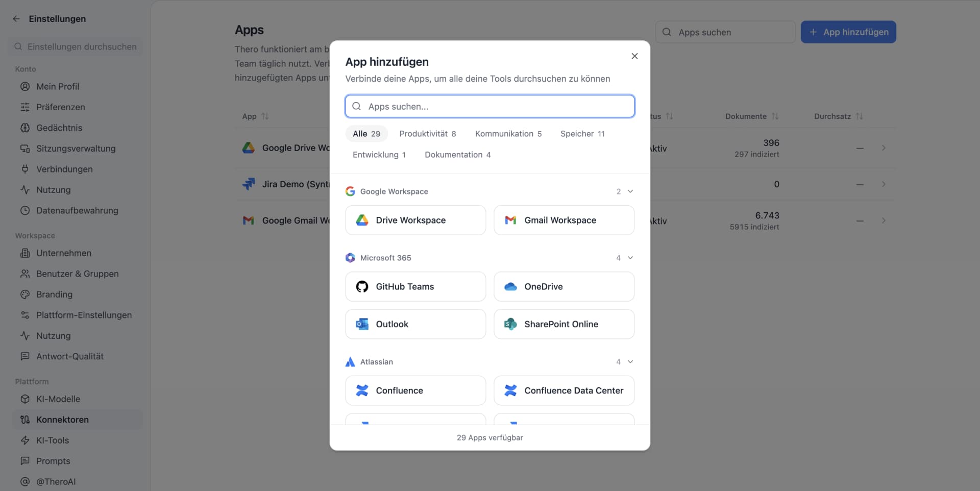Screen dimensions: 980x491
Task: Collapse the Google Workspace group
Action: (630, 191)
